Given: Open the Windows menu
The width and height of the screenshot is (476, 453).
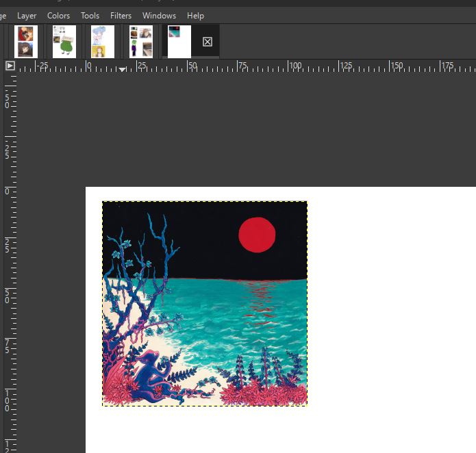Looking at the screenshot, I should point(159,16).
